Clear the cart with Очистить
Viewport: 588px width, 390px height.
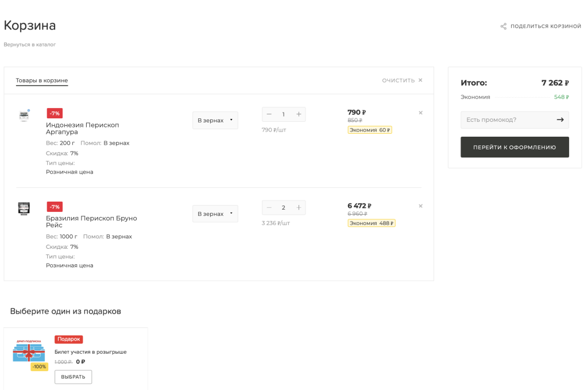click(x=402, y=80)
